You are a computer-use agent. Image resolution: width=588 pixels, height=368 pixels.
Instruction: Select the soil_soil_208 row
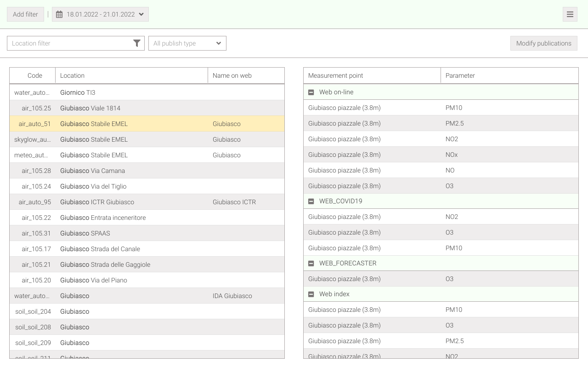(x=147, y=327)
